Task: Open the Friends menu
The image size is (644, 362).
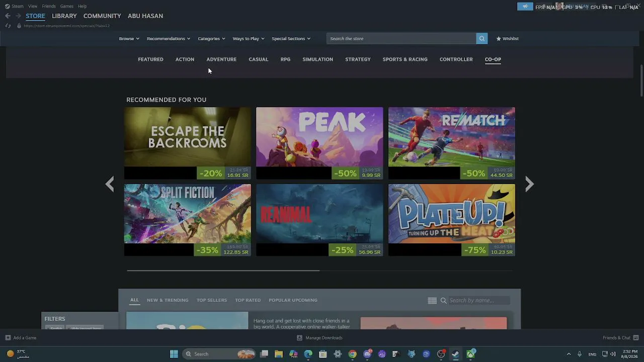Action: pyautogui.click(x=49, y=6)
